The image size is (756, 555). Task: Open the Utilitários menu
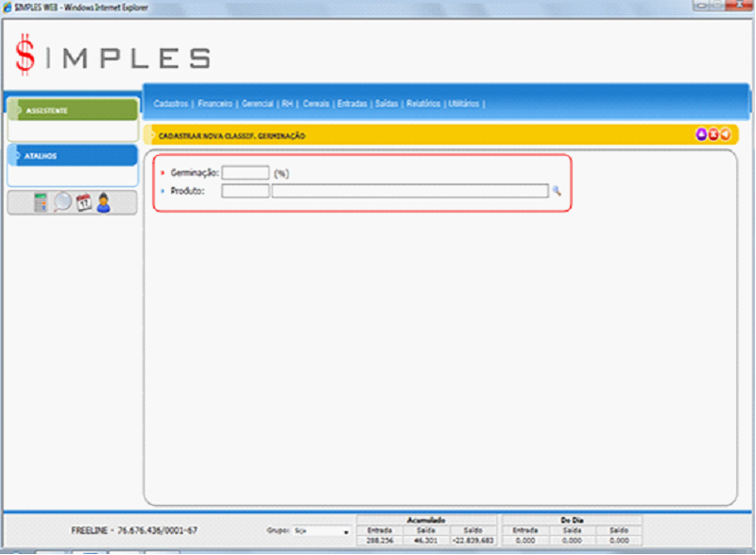[x=464, y=103]
